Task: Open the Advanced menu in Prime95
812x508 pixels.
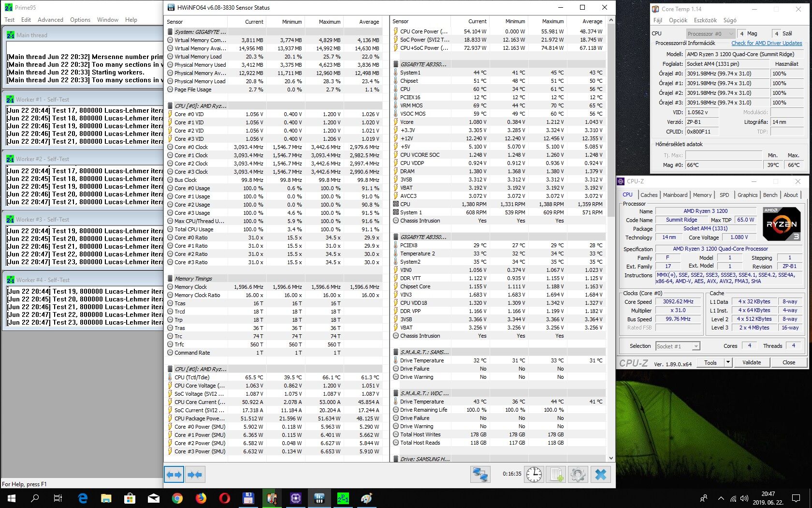Action: [x=50, y=20]
